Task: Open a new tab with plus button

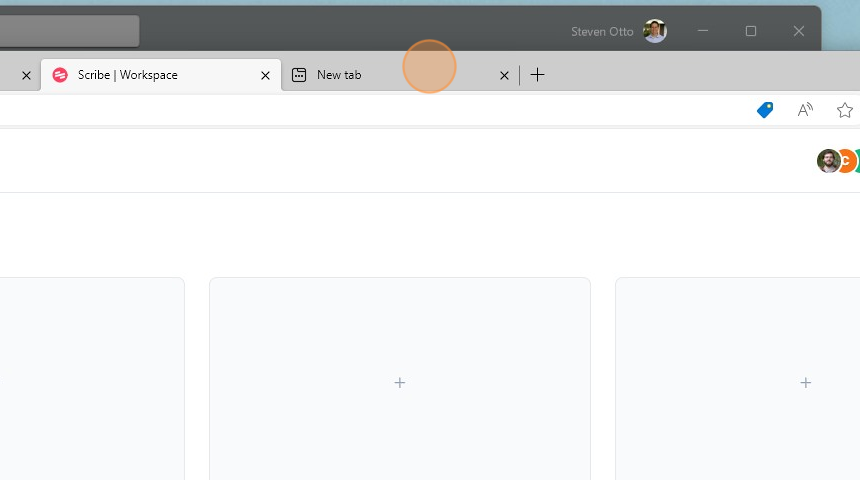Action: pyautogui.click(x=537, y=75)
